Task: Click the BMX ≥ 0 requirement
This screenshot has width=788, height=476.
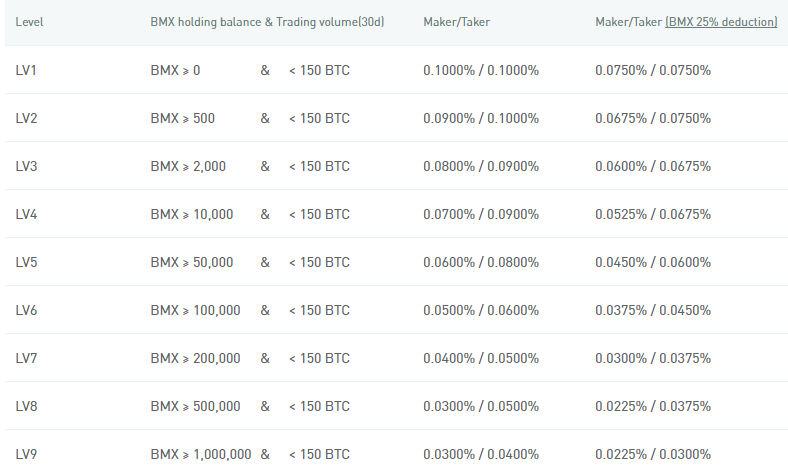Action: click(175, 70)
